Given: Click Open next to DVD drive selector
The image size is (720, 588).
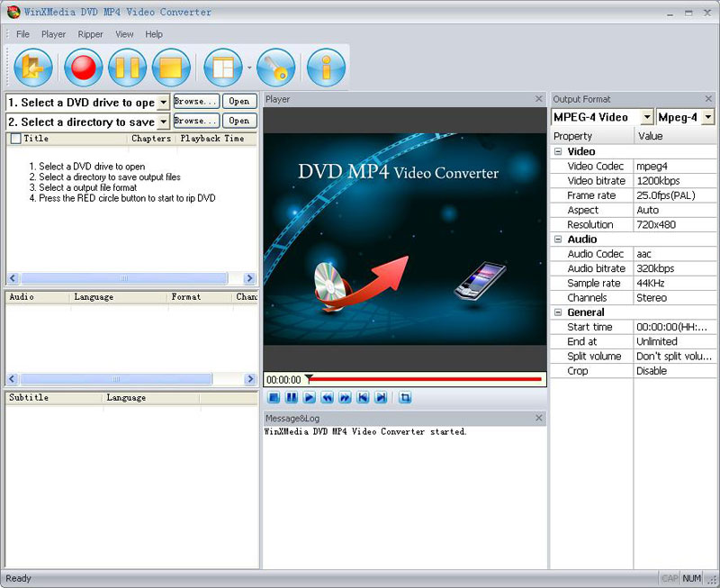Looking at the screenshot, I should click(x=239, y=101).
